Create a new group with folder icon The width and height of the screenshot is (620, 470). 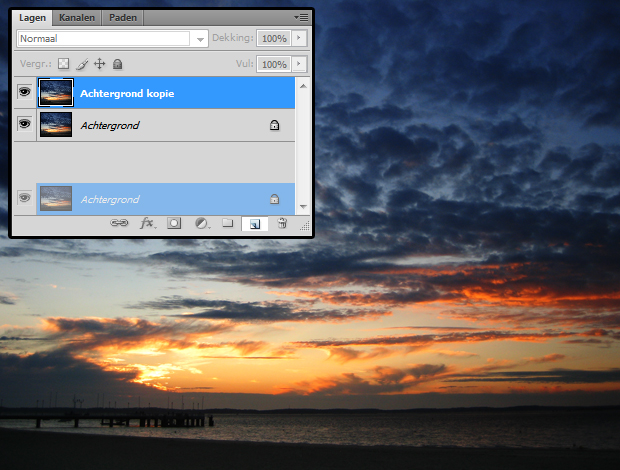(x=227, y=224)
